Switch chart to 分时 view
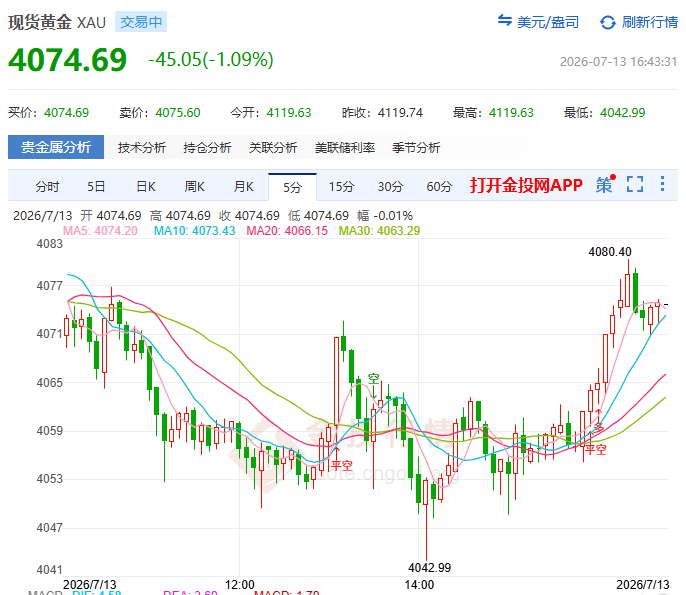The height and width of the screenshot is (595, 686). coord(47,187)
